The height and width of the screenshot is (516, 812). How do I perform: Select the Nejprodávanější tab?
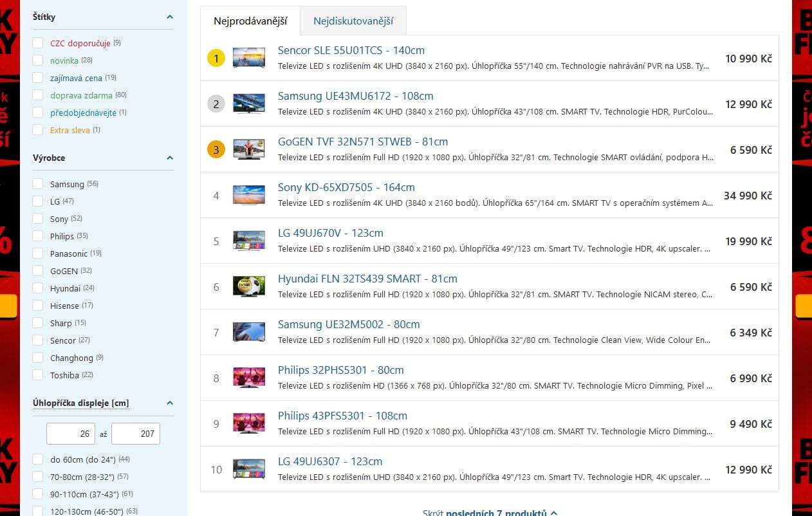(x=250, y=21)
